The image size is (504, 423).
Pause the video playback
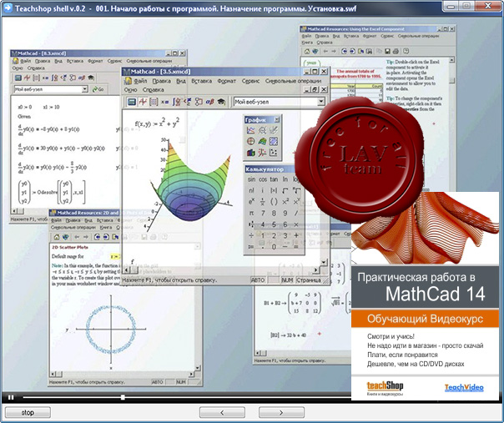11,397
